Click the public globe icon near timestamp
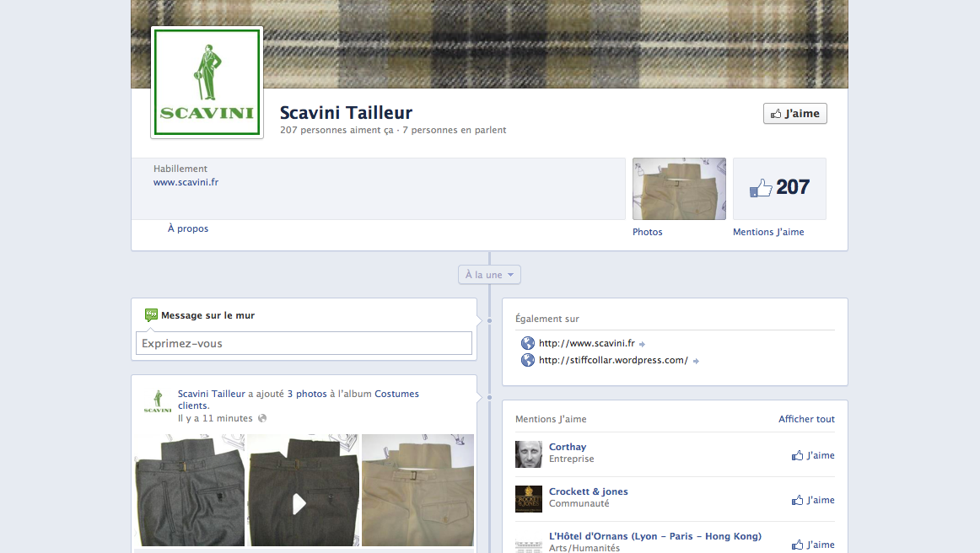The image size is (980, 553). pos(262,418)
